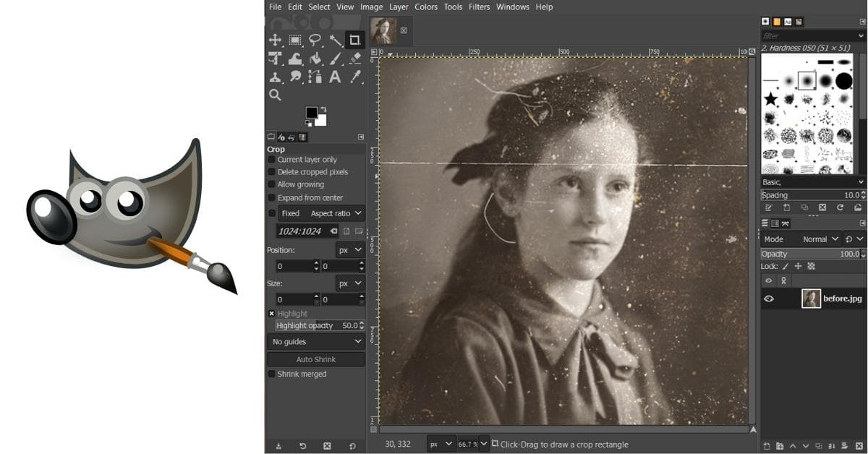The height and width of the screenshot is (454, 868).
Task: Enable Delete cropped pixels option
Action: 272,172
